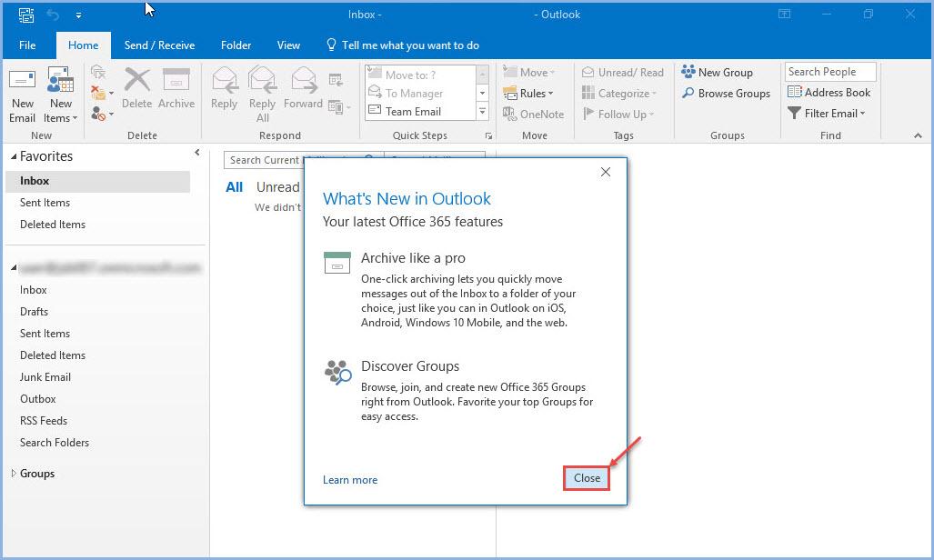
Task: Click the Reply button
Action: (x=224, y=89)
